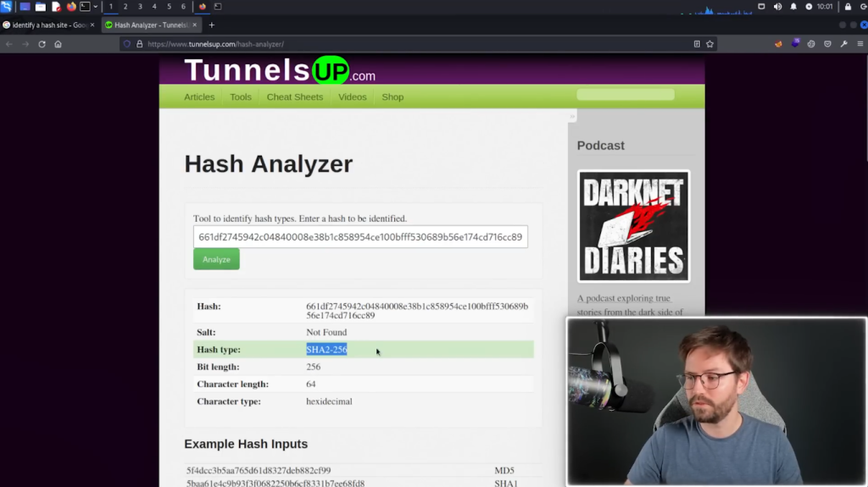This screenshot has width=868, height=487.
Task: Switch to workspace 4
Action: 154,7
